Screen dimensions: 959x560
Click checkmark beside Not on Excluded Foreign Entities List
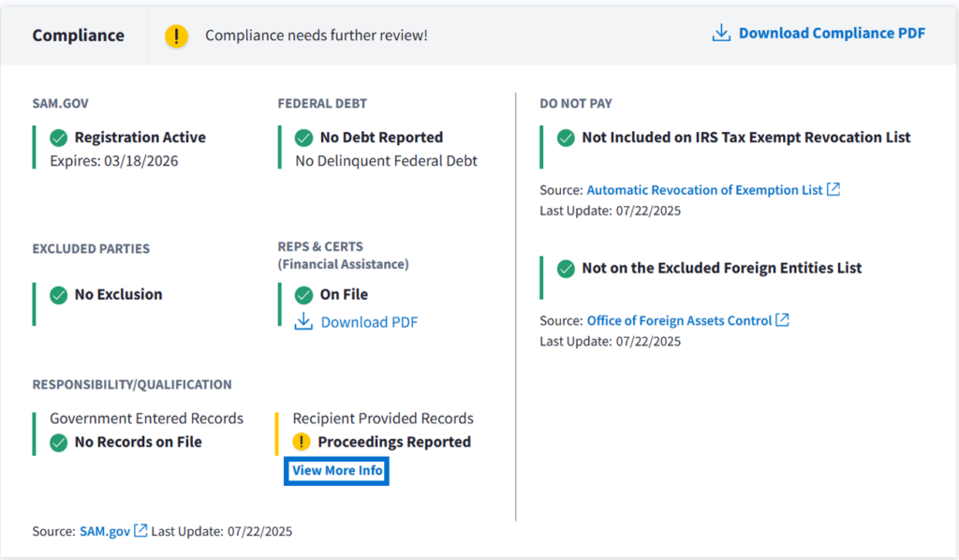[x=566, y=269]
